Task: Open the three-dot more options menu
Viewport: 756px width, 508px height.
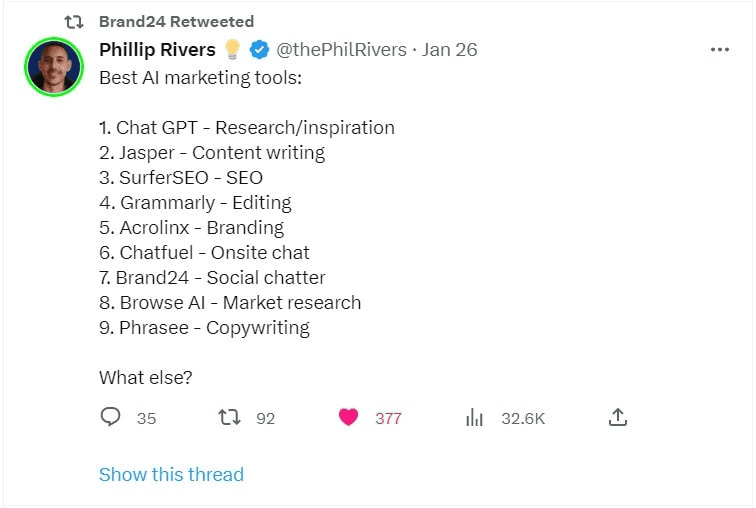Action: (x=720, y=50)
